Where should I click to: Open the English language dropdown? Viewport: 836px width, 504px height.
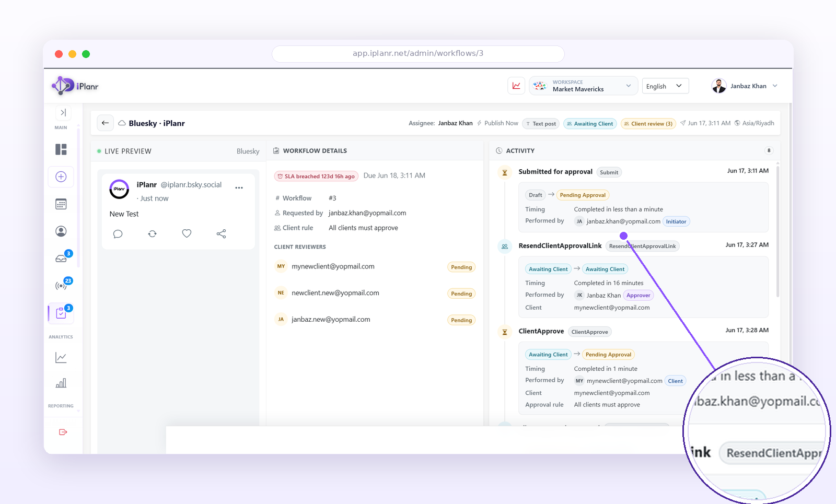coord(665,86)
